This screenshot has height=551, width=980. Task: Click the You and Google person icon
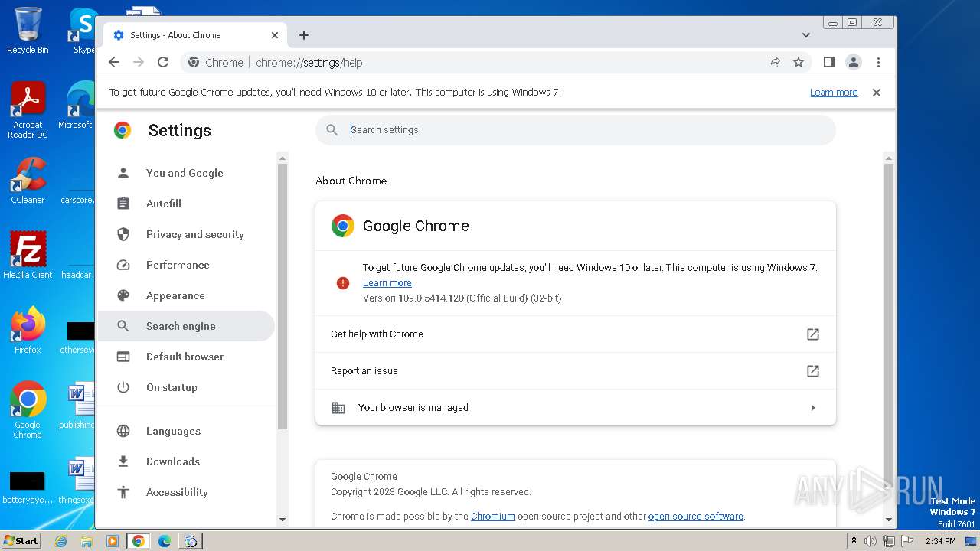pyautogui.click(x=123, y=173)
